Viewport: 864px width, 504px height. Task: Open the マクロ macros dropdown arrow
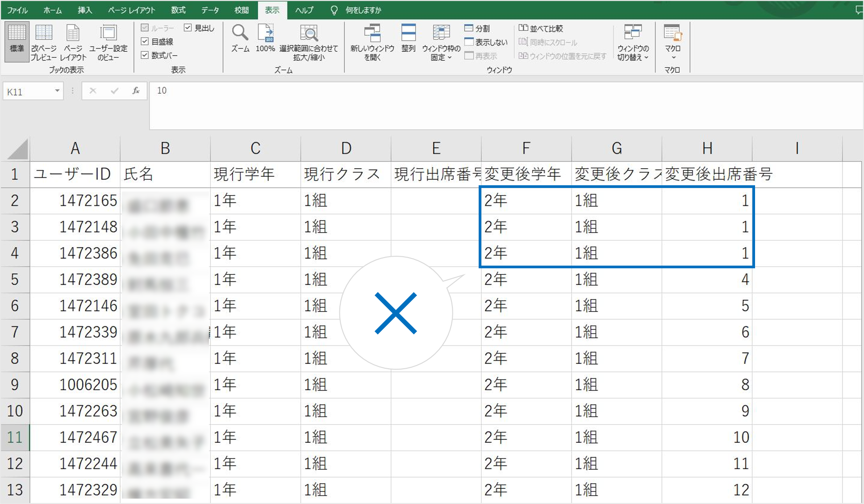[x=673, y=58]
